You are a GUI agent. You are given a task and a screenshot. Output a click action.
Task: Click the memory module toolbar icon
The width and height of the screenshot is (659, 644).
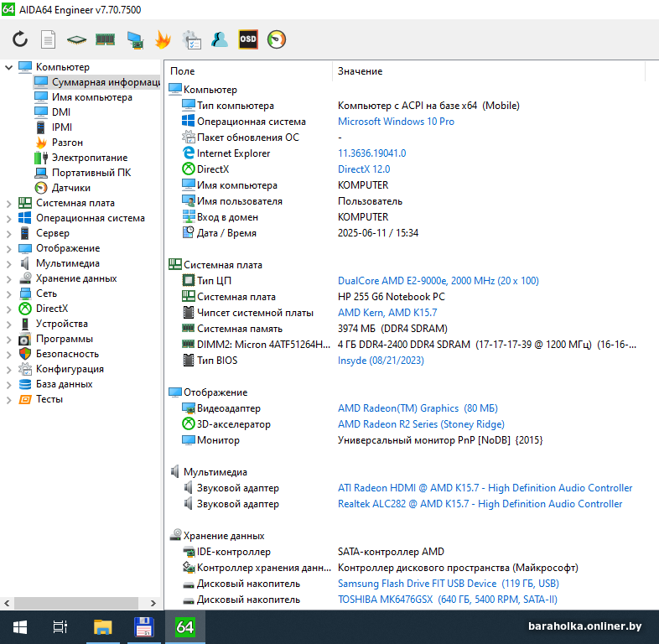[x=105, y=39]
